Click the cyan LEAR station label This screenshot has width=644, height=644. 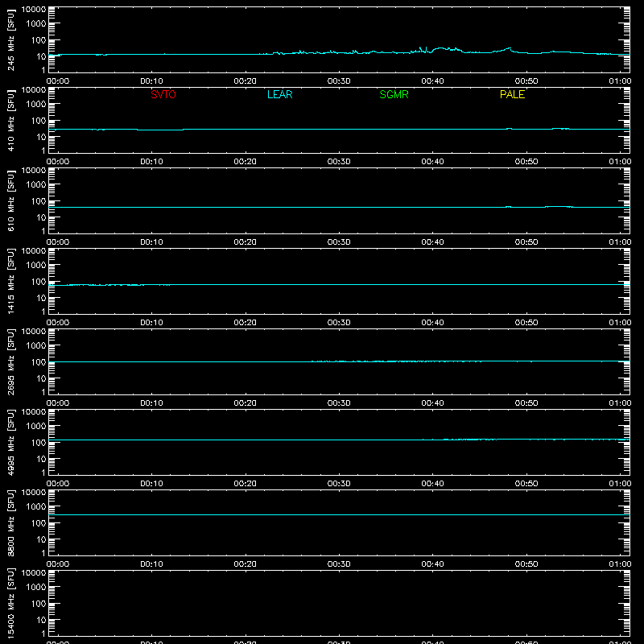pos(279,94)
